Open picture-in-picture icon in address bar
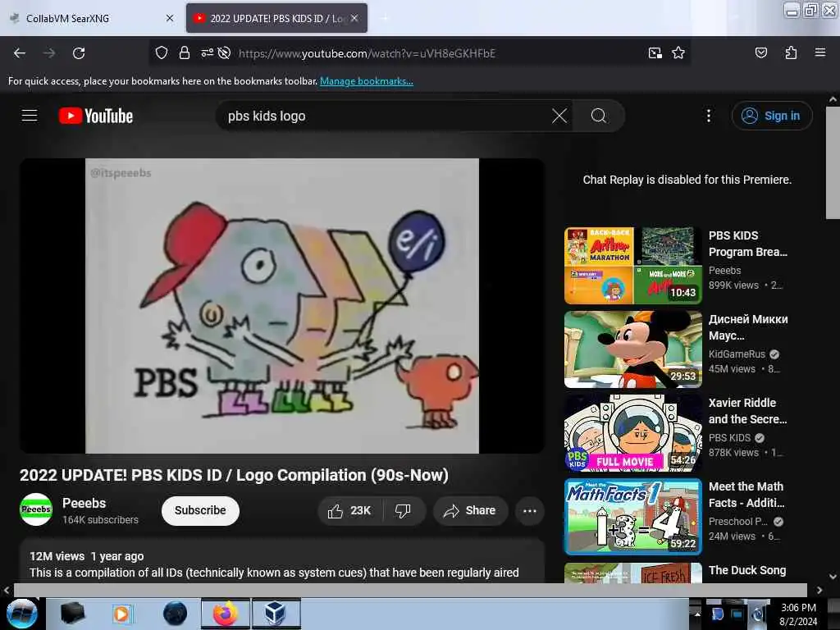The image size is (840, 630). click(655, 53)
